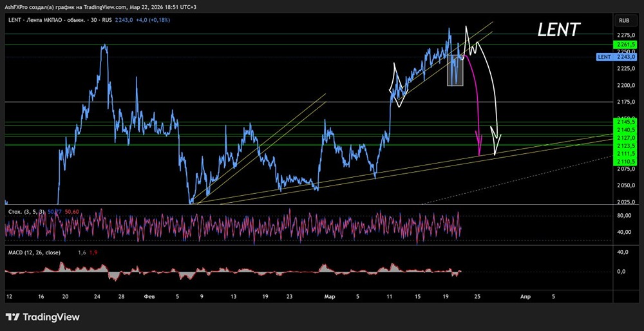Click the green 2261,5 price level label
The width and height of the screenshot is (644, 331).
point(625,44)
